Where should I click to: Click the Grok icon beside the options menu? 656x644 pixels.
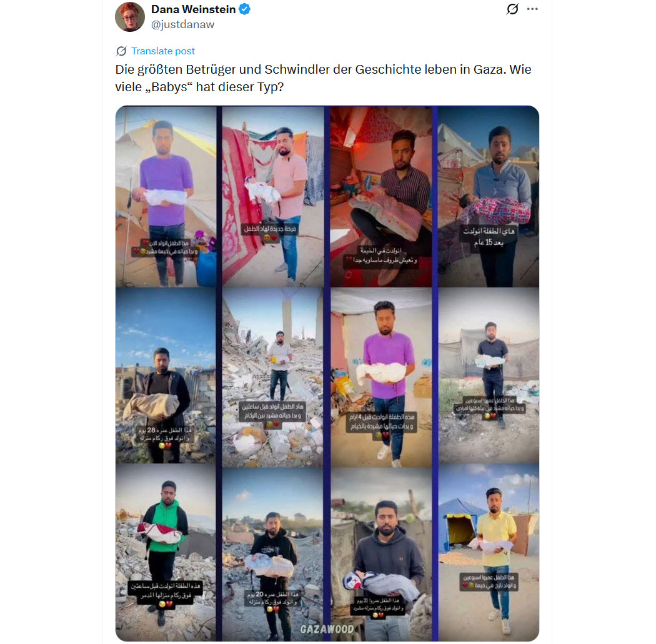pos(512,9)
